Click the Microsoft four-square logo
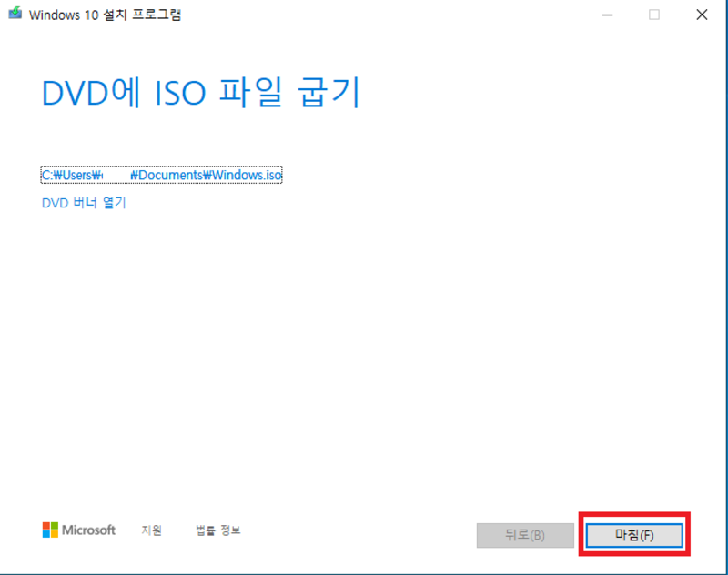Image resolution: width=728 pixels, height=575 pixels. click(x=50, y=530)
